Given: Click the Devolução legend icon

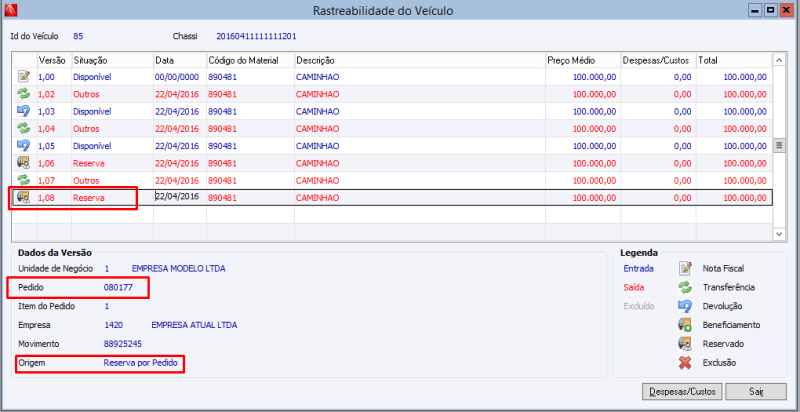Looking at the screenshot, I should (685, 306).
